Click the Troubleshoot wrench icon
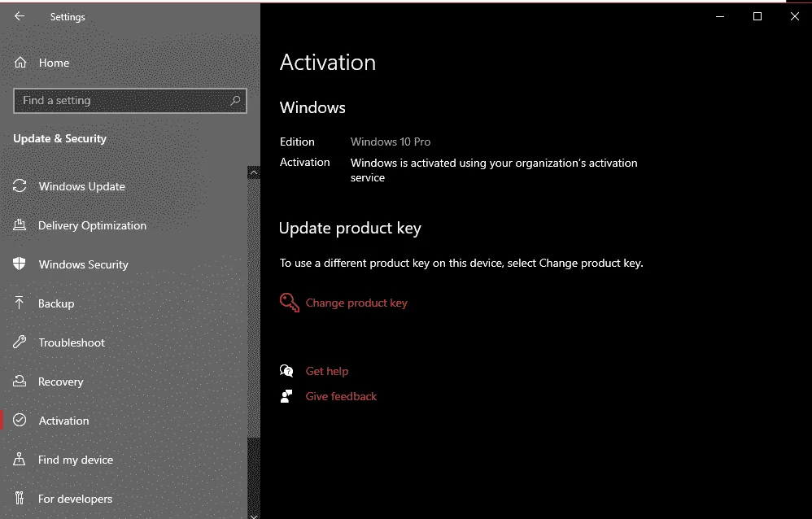This screenshot has width=812, height=519. (20, 342)
